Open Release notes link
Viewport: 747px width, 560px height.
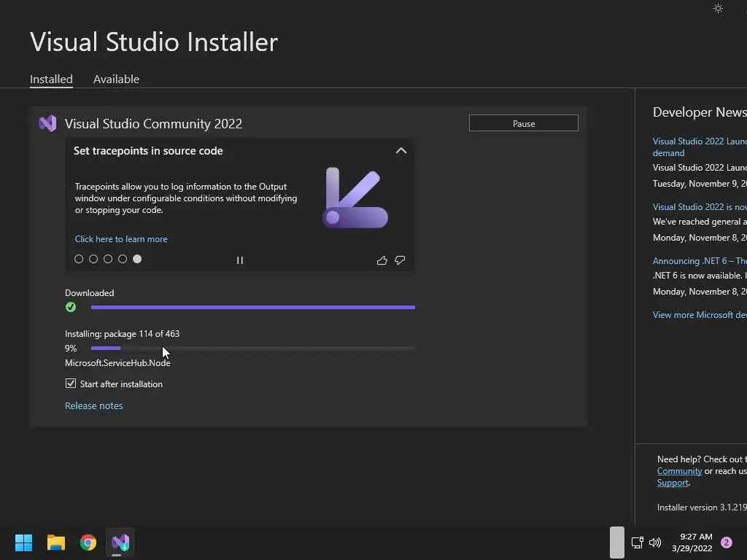[94, 405]
